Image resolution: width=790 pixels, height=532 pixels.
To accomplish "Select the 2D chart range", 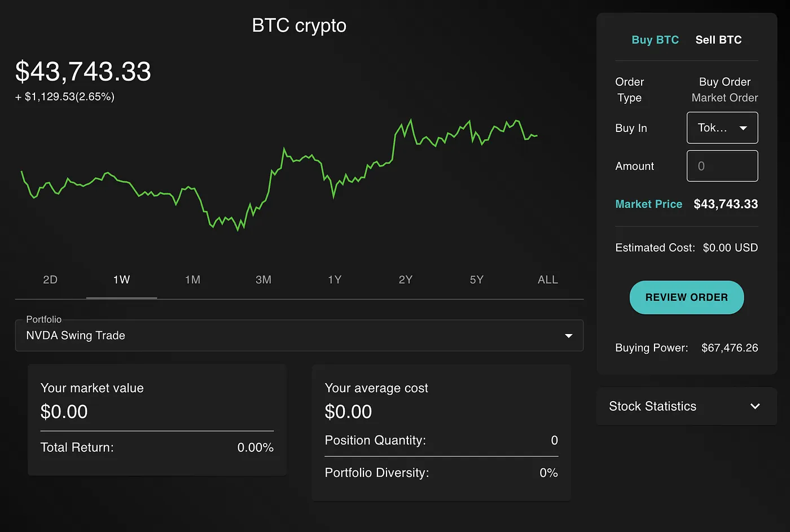I will (x=50, y=280).
